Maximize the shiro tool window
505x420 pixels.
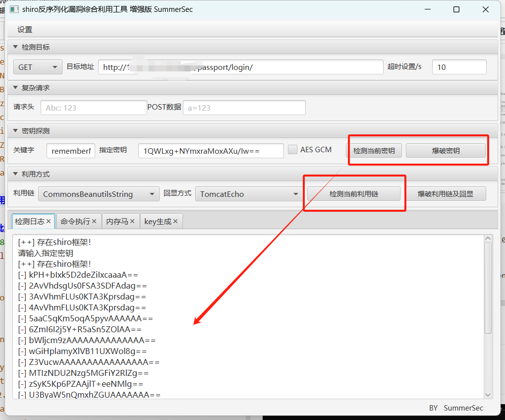[456, 9]
